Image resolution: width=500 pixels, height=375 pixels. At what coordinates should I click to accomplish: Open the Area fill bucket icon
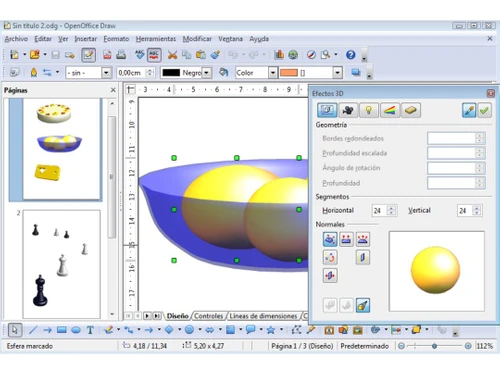coord(223,72)
